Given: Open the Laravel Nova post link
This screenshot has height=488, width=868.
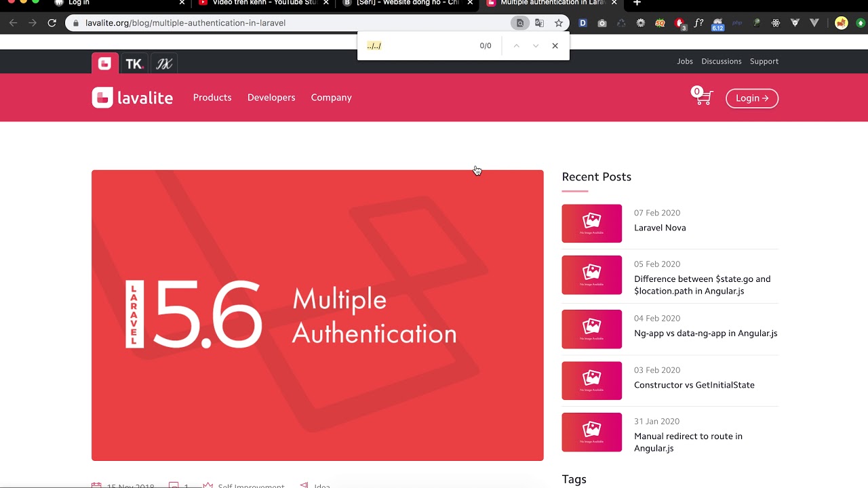Looking at the screenshot, I should pyautogui.click(x=660, y=228).
